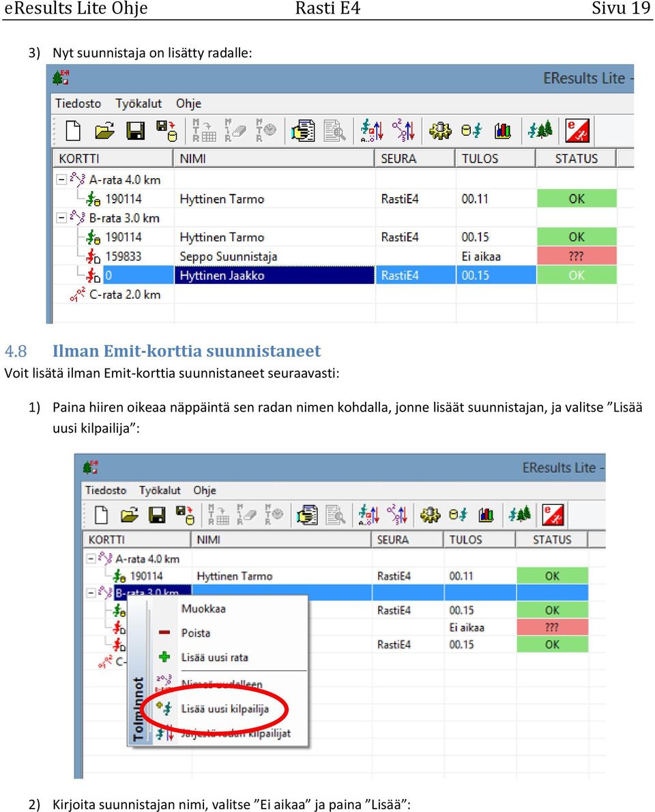Click NIMI column header in upper screenshot
The image size is (655, 812).
274,158
